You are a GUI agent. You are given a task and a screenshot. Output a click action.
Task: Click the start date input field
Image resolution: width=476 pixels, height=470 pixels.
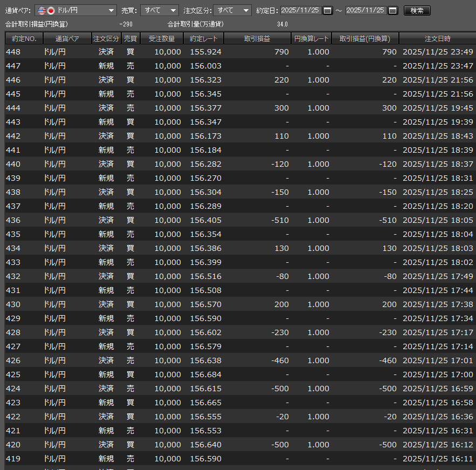click(x=300, y=10)
